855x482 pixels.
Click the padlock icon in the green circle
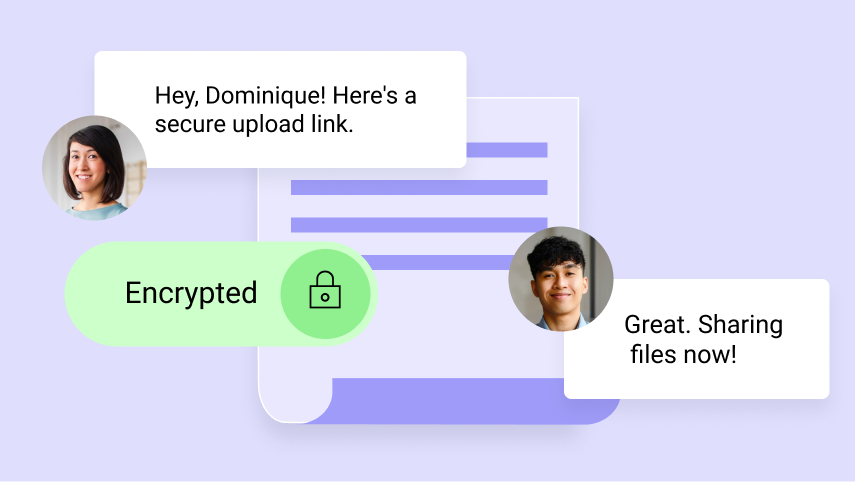click(x=325, y=290)
